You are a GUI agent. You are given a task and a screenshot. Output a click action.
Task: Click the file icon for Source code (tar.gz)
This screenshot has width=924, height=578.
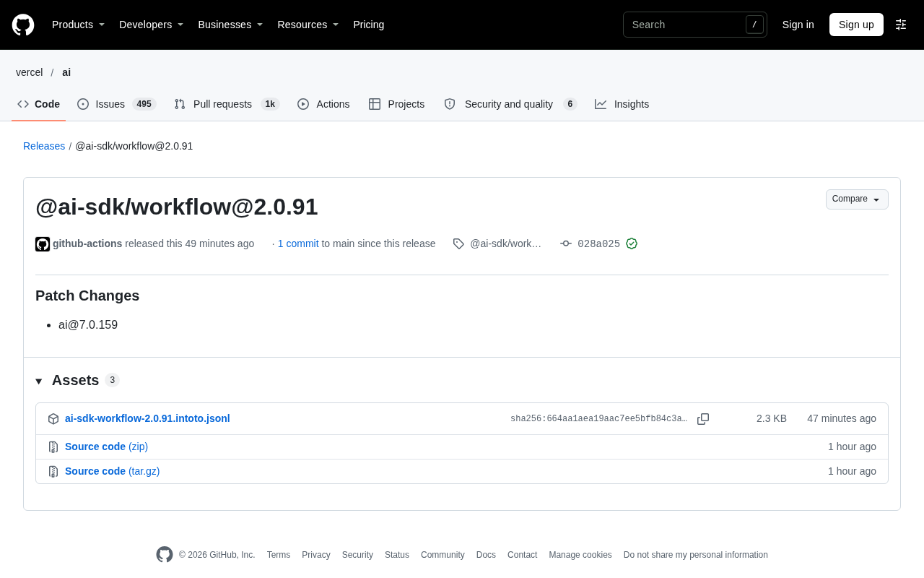(53, 472)
